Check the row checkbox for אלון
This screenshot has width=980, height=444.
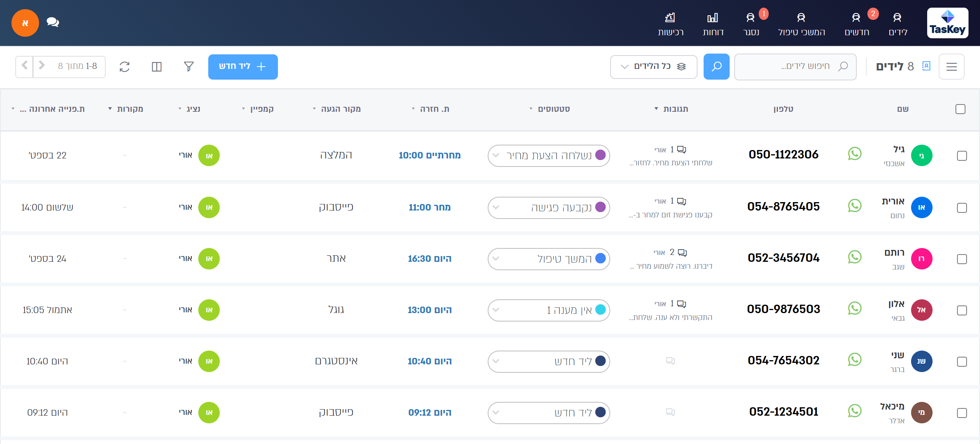click(962, 310)
